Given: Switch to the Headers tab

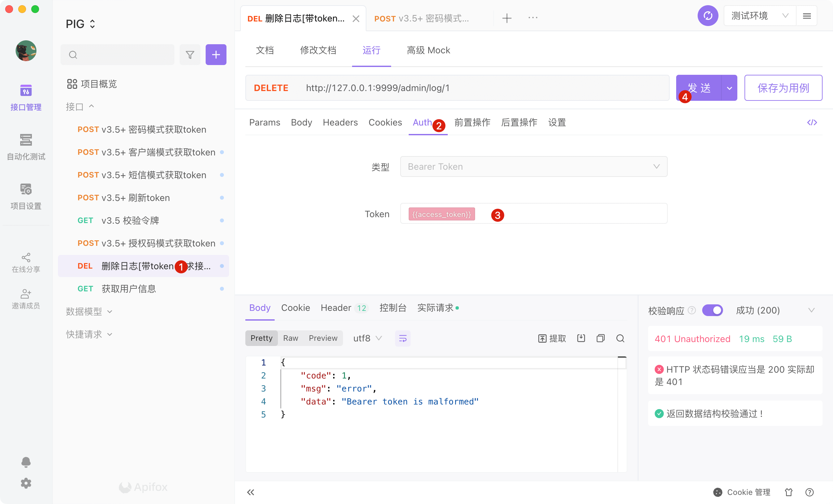Looking at the screenshot, I should click(340, 122).
